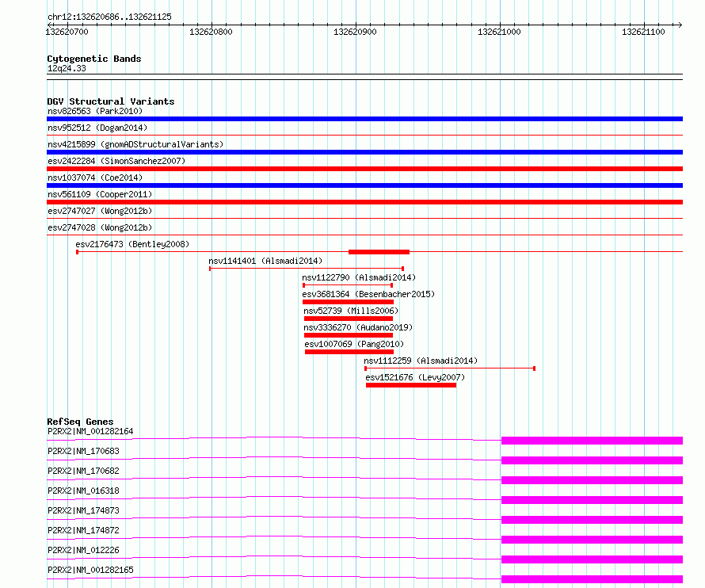705x588 pixels.
Task: Select the magenta exon block of NM_016318
Action: pyautogui.click(x=593, y=500)
